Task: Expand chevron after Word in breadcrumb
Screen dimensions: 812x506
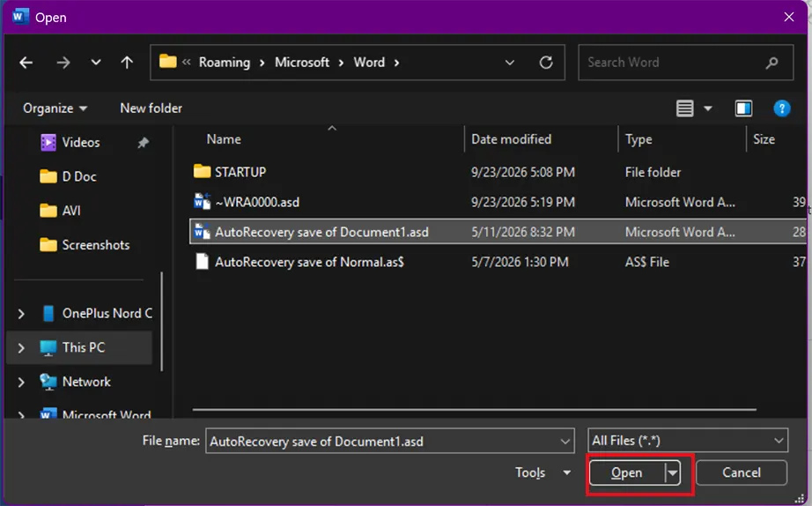Action: (x=396, y=63)
